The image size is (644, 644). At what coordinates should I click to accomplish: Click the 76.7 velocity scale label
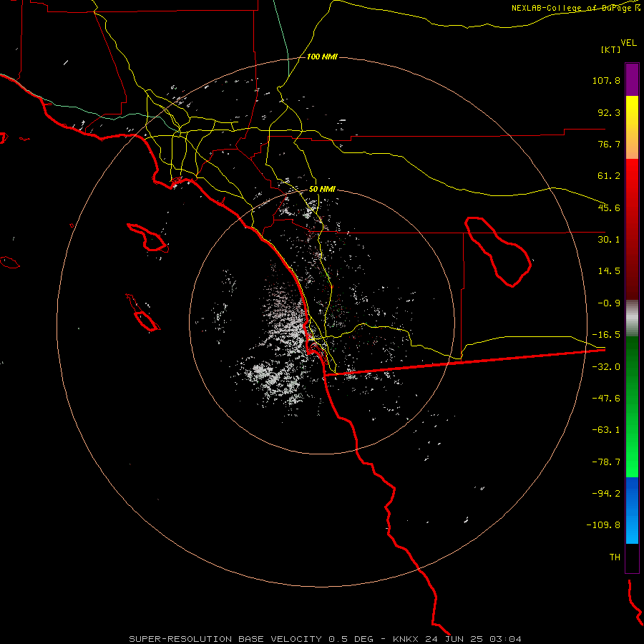(x=609, y=144)
